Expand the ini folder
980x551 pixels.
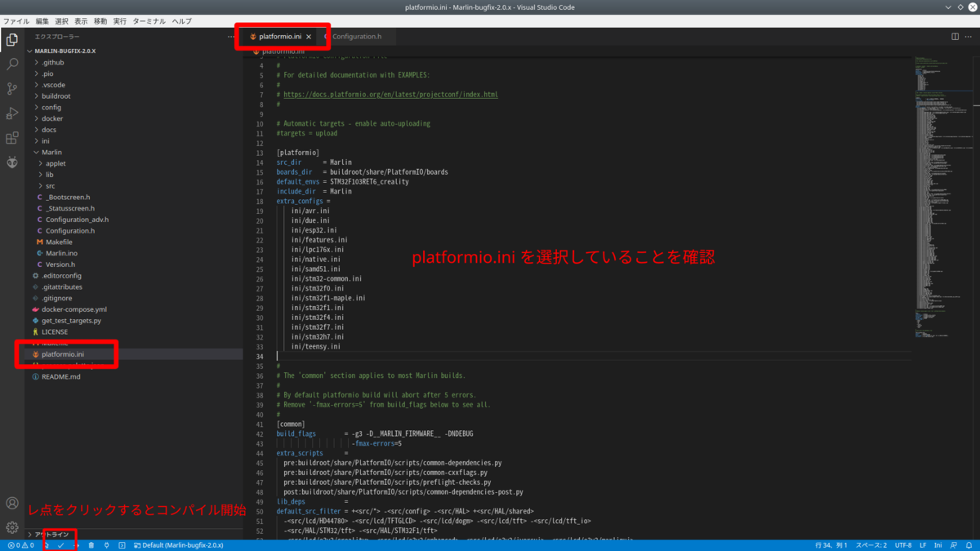134,140
